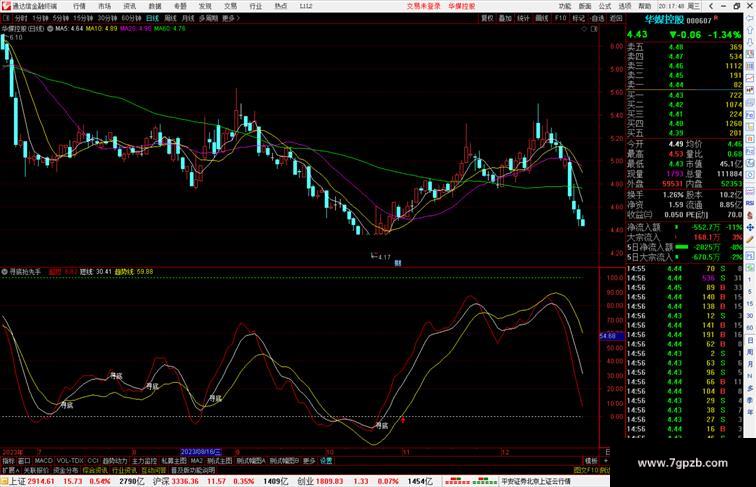
Task: Click the 统计 statistics button
Action: click(x=523, y=18)
